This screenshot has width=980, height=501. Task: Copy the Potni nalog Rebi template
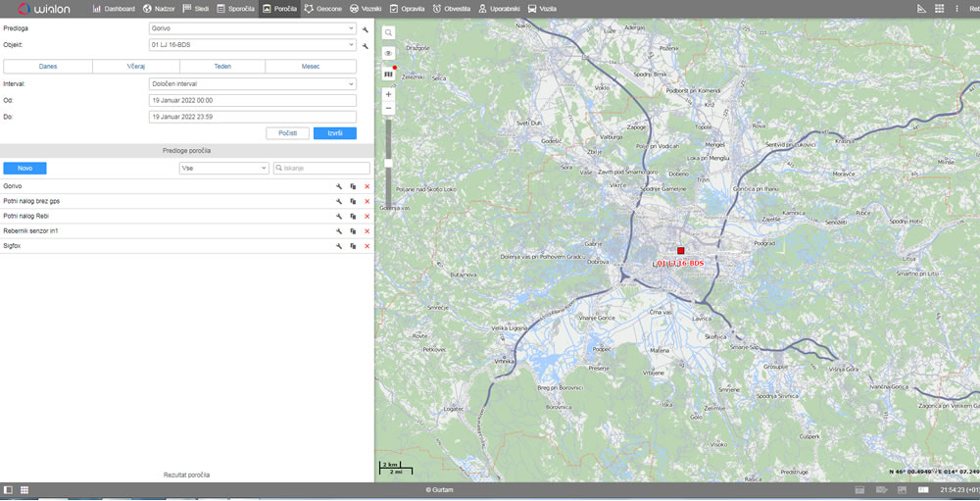(x=353, y=217)
